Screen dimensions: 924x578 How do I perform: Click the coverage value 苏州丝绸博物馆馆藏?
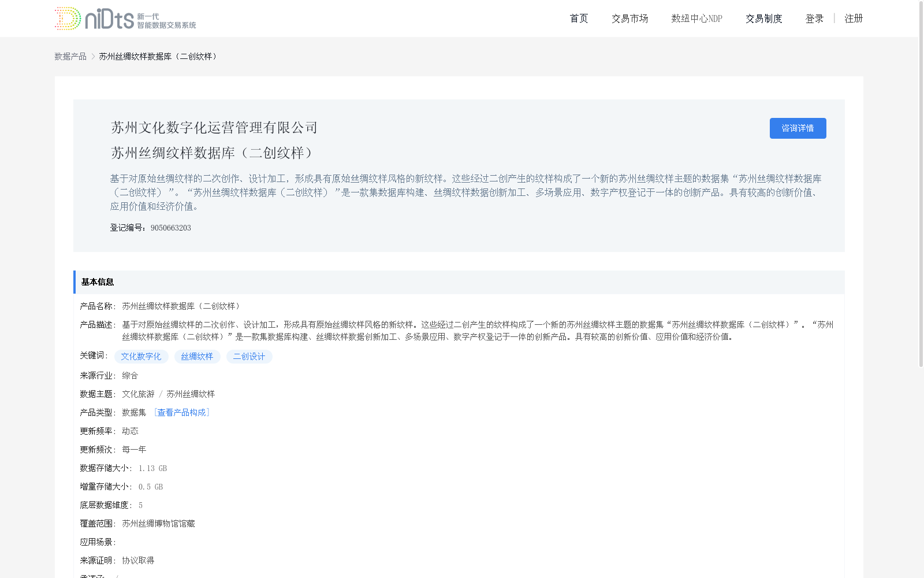[158, 523]
